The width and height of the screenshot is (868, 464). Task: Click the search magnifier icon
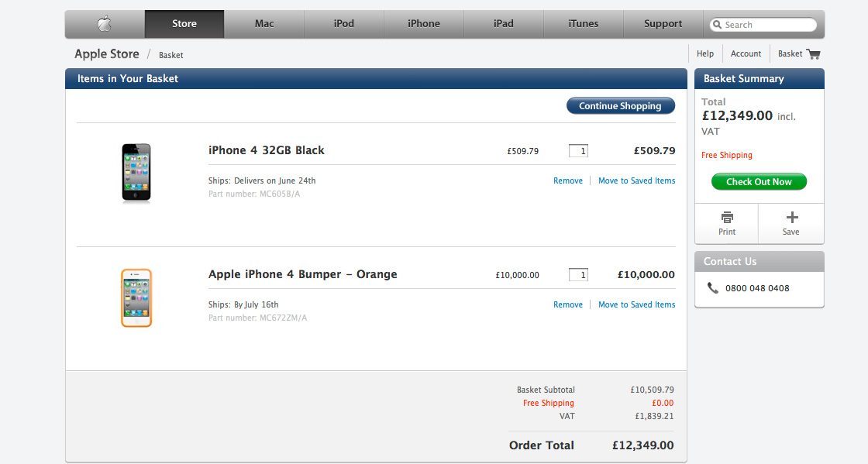(718, 25)
